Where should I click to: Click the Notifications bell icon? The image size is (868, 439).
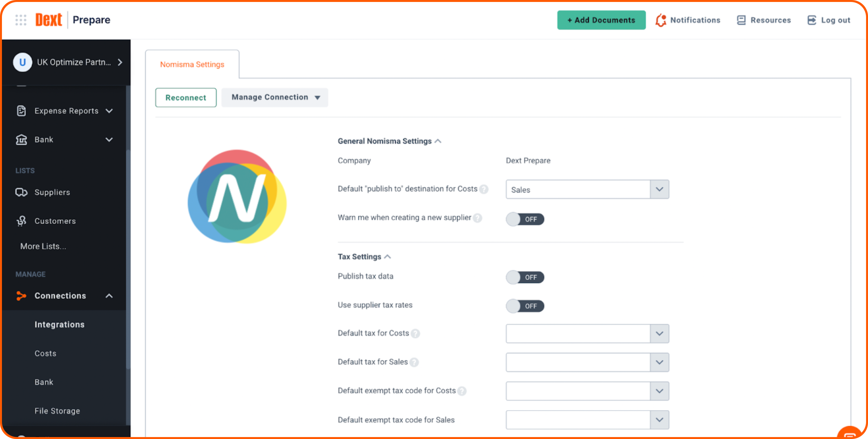pyautogui.click(x=661, y=20)
